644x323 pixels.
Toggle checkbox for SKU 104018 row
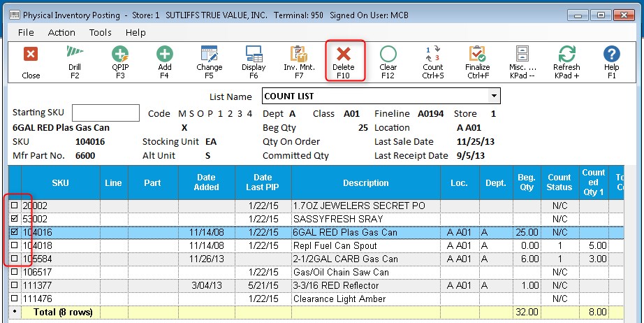(x=14, y=245)
